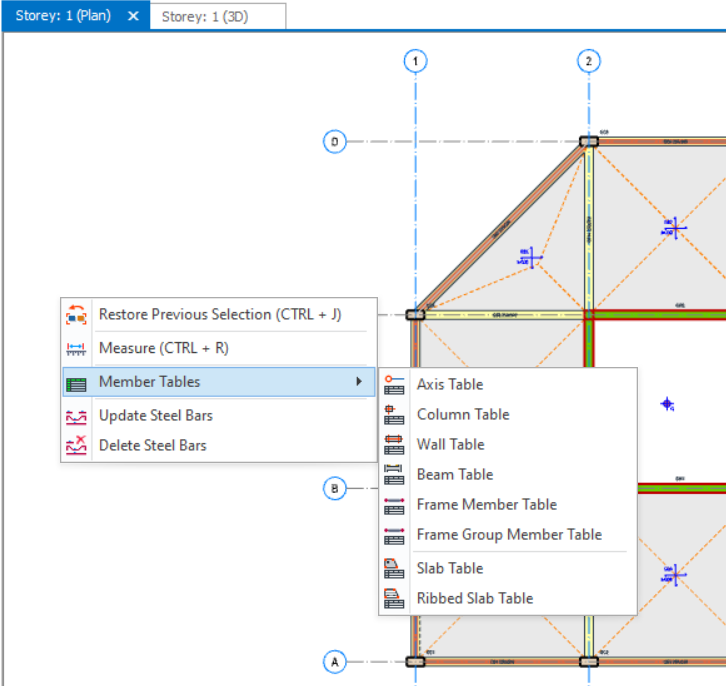
Task: Close the Storey: 1 (Plan) tab
Action: 133,16
